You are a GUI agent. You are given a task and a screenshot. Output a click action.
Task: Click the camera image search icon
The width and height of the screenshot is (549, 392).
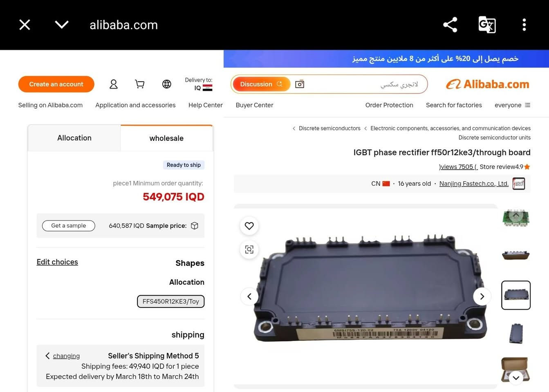click(x=300, y=84)
